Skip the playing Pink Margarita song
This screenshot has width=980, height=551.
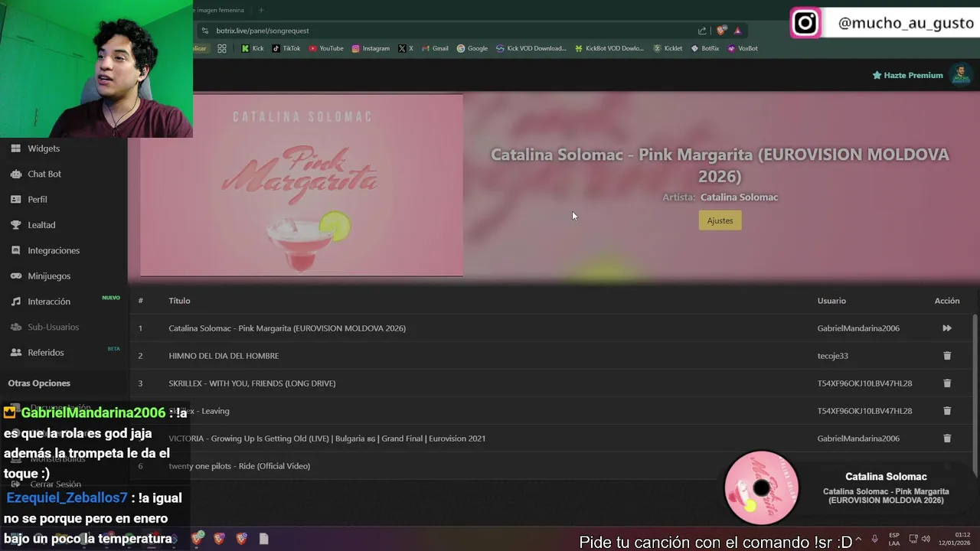[x=947, y=328]
